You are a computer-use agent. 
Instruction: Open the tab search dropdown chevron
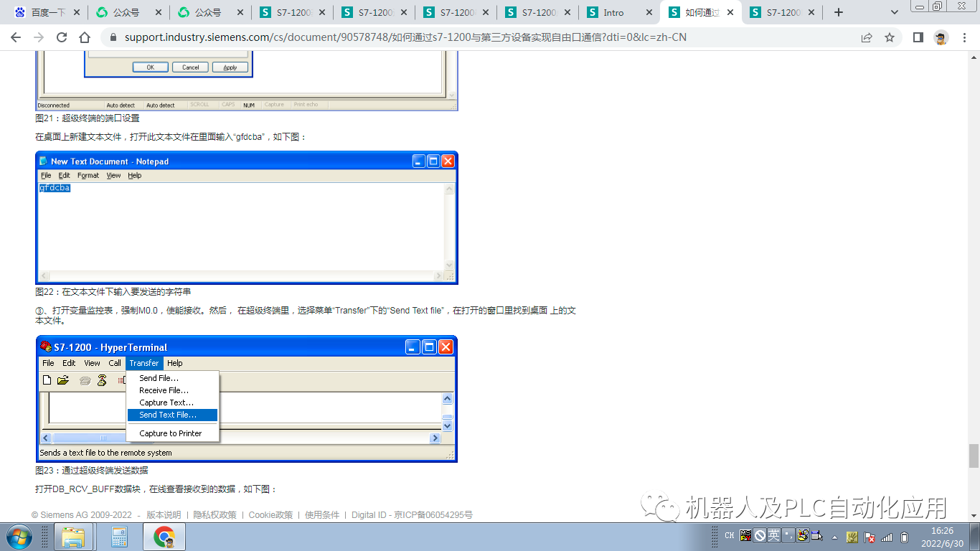click(x=895, y=12)
